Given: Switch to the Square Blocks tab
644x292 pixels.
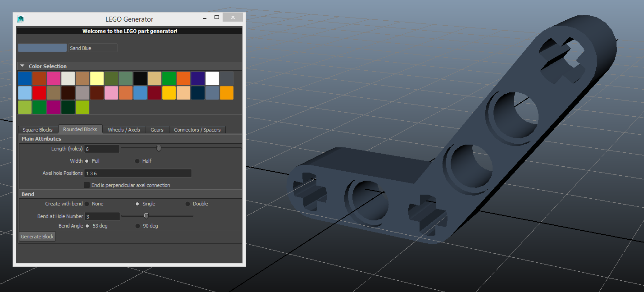Looking at the screenshot, I should click(x=38, y=130).
